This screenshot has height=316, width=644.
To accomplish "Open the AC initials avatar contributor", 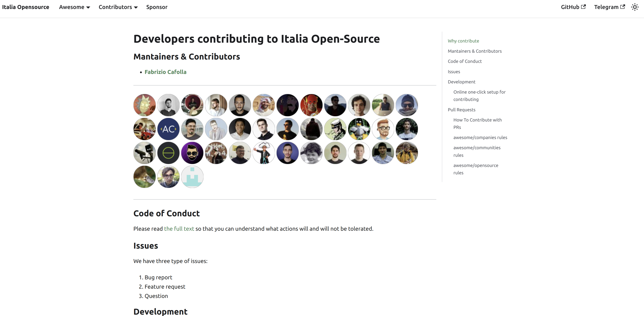I will [168, 129].
